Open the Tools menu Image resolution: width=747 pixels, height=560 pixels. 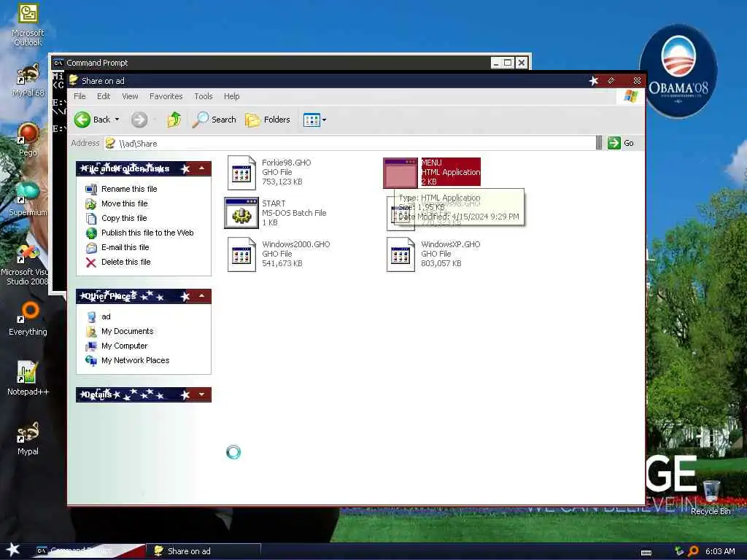[x=204, y=96]
